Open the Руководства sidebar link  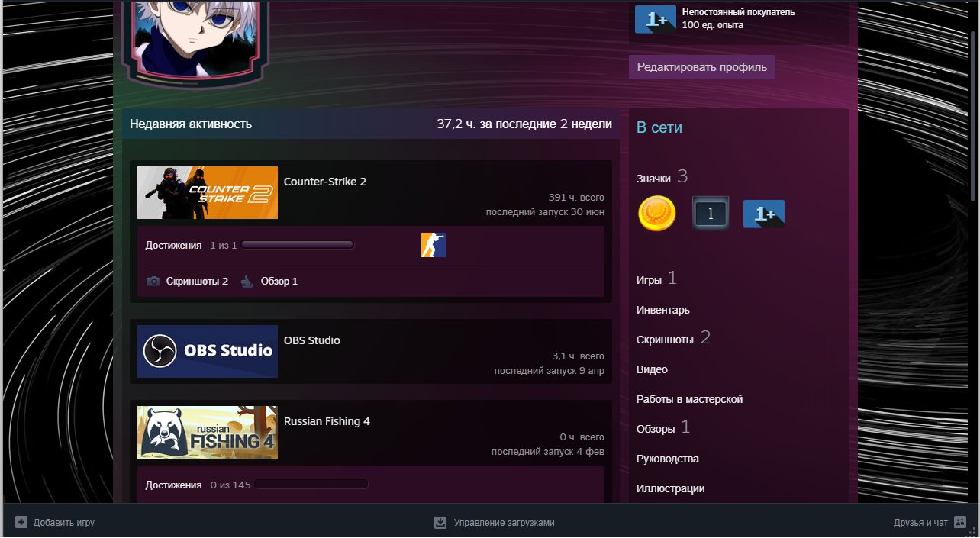tap(668, 459)
